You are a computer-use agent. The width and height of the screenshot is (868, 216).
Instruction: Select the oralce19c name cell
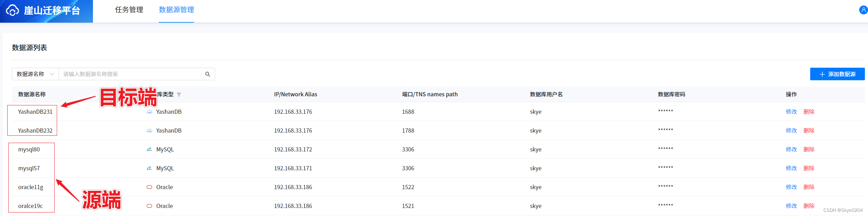tap(30, 206)
